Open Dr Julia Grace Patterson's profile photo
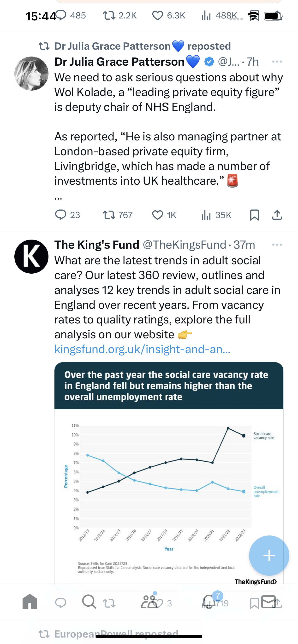The width and height of the screenshot is (298, 644). [31, 74]
